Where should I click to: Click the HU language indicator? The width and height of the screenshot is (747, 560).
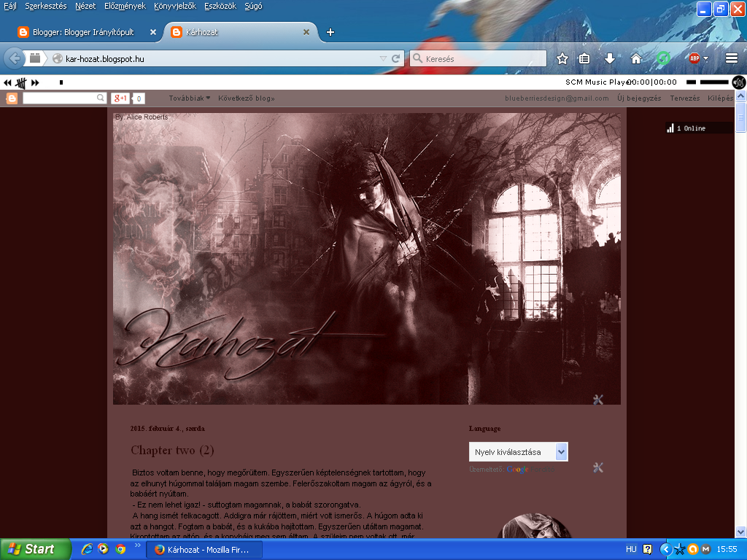pyautogui.click(x=631, y=549)
